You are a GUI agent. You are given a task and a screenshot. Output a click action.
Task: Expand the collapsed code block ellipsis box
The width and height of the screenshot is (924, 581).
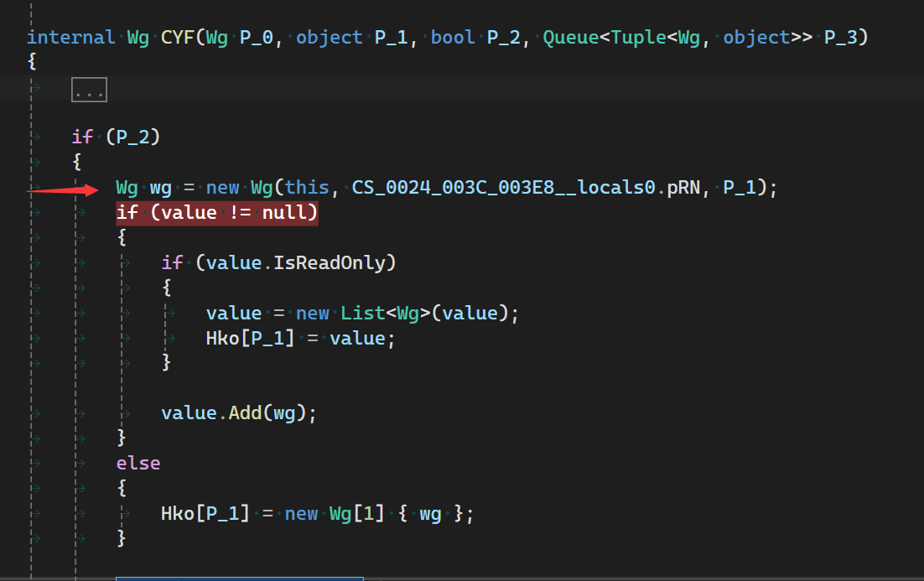pos(89,90)
